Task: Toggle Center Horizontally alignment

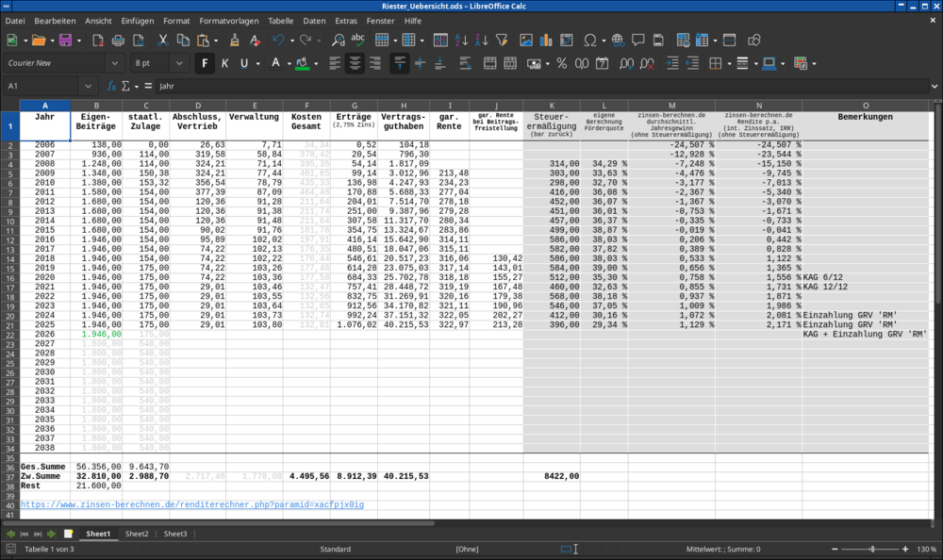Action: pyautogui.click(x=355, y=63)
